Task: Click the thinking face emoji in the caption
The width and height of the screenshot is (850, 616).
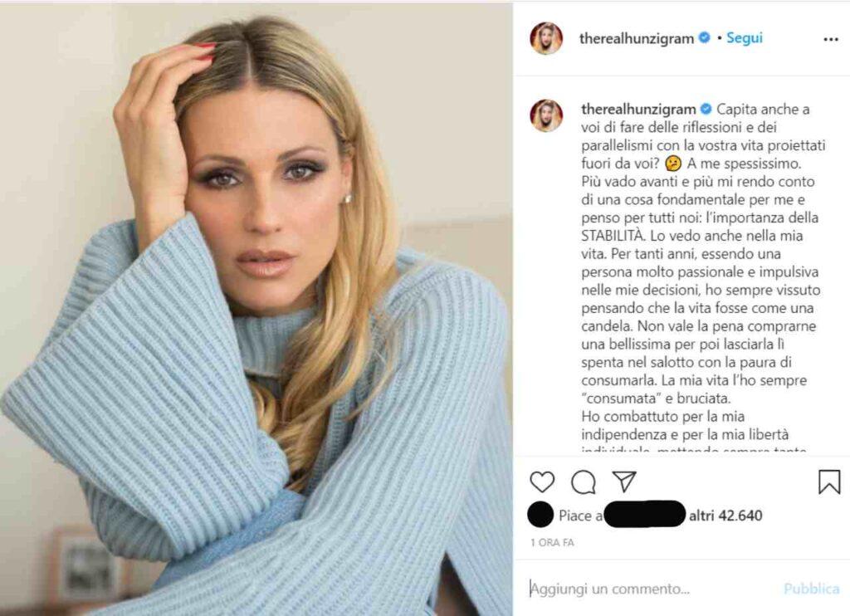Action: pyautogui.click(x=672, y=163)
